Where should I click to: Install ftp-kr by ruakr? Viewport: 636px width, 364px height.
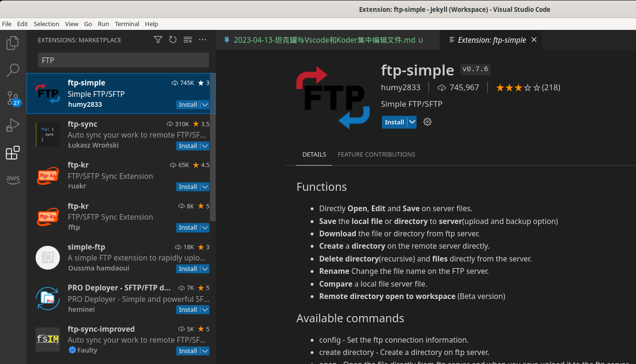[x=188, y=187]
